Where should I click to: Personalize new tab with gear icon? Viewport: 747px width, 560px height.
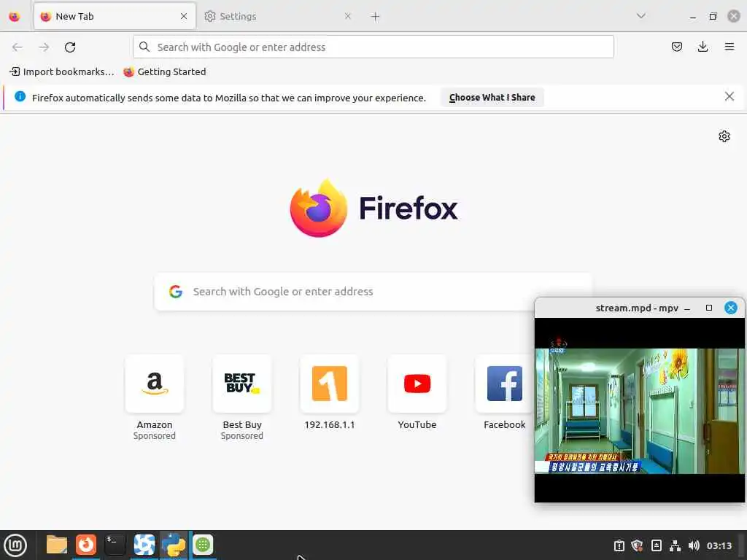pos(724,136)
